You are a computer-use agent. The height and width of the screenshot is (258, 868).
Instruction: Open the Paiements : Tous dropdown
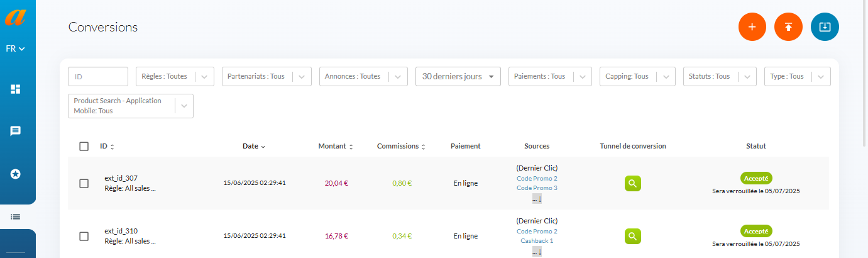tap(550, 76)
